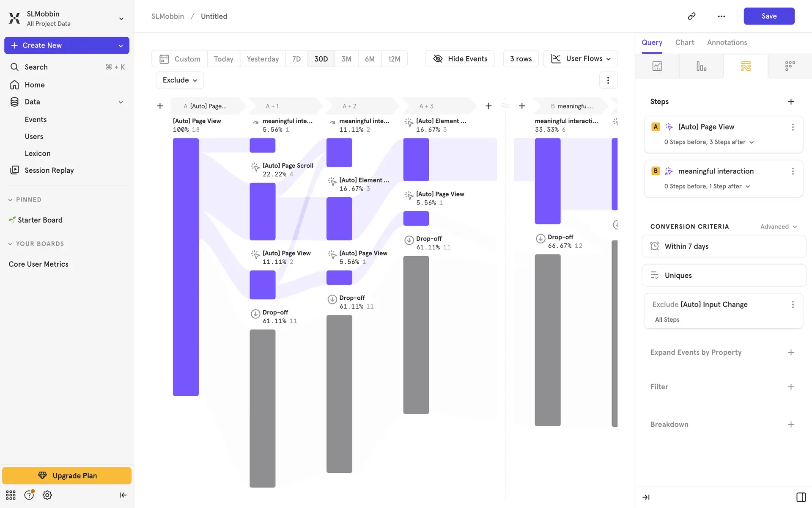The height and width of the screenshot is (508, 812).
Task: Select the Insights line chart icon
Action: (x=657, y=66)
